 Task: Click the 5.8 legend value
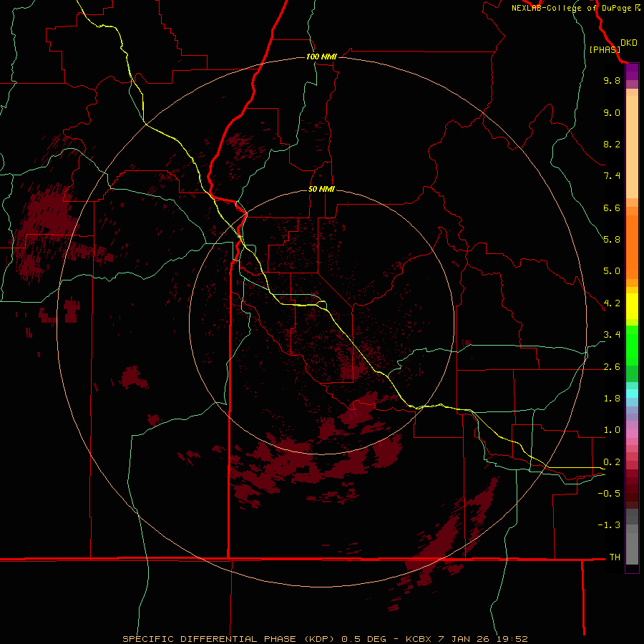612,240
